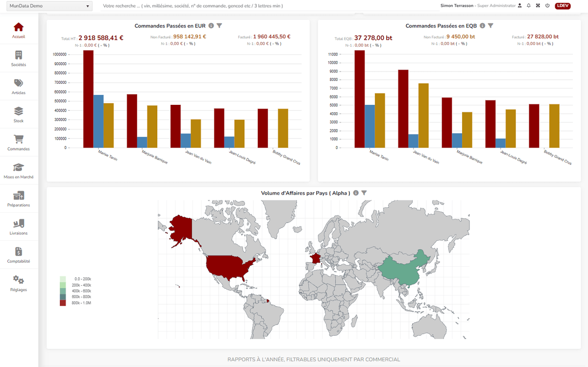Open the Comptabilité menu item
Screen dimensions: 588x367
point(19,255)
